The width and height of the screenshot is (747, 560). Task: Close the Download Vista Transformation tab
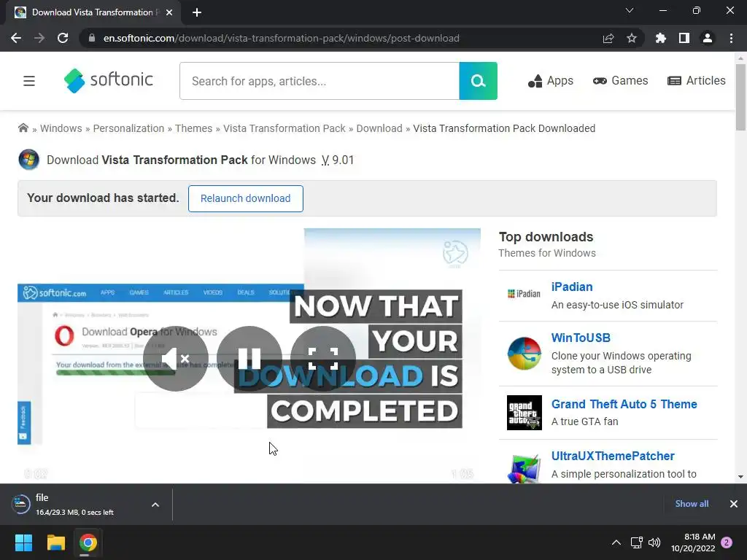click(x=169, y=12)
